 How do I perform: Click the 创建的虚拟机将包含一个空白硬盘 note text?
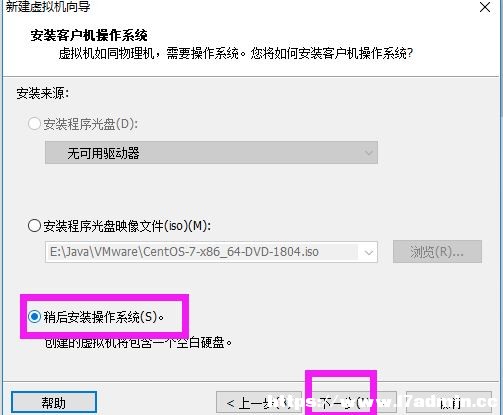(x=138, y=343)
